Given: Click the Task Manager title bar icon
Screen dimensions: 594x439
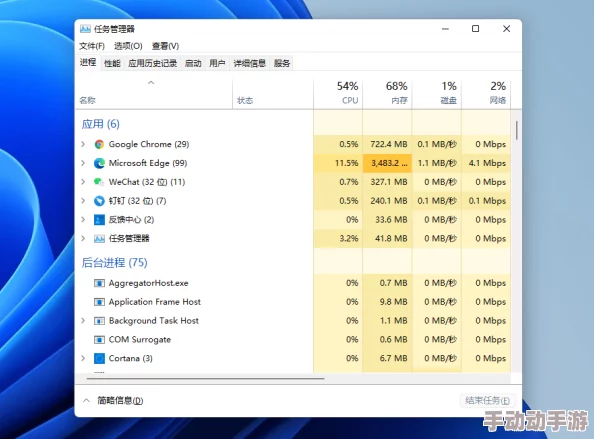Looking at the screenshot, I should 85,29.
